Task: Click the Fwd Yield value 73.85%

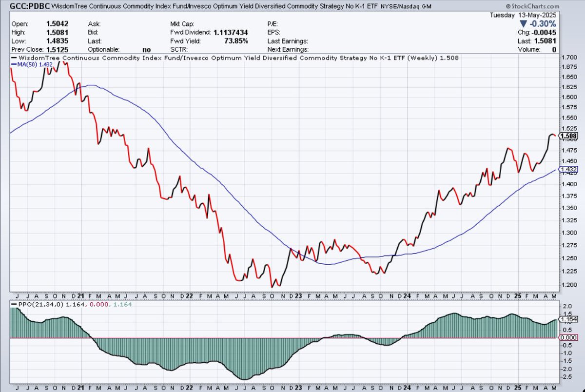Action: (x=239, y=41)
